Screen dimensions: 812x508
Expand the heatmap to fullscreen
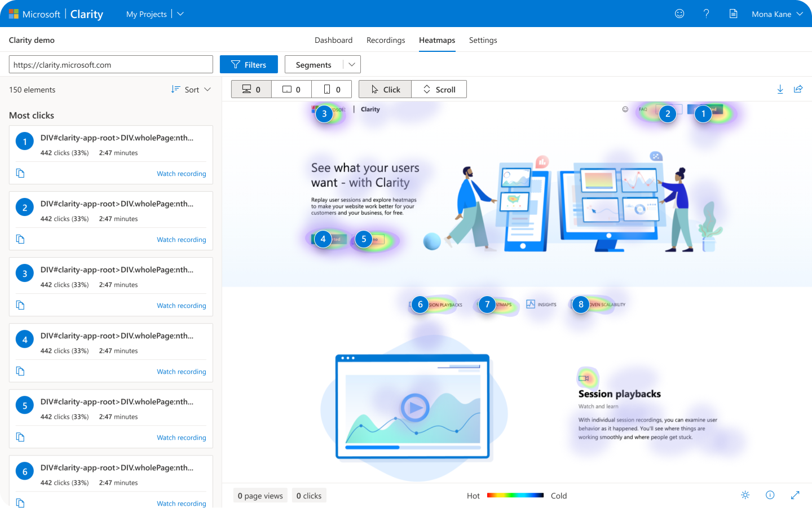(x=795, y=495)
